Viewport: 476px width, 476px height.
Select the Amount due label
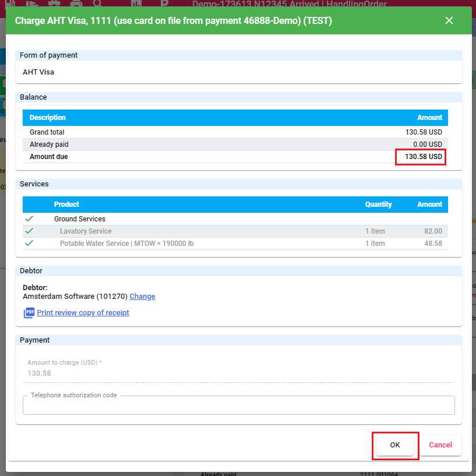pos(49,157)
